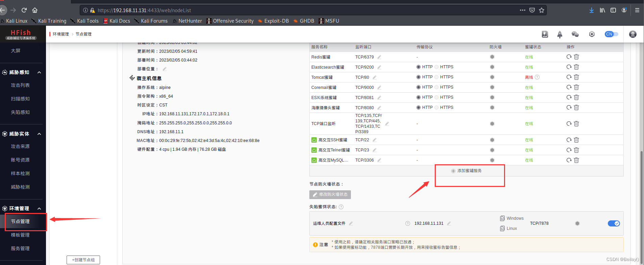Select HTTPS for Tomcat honeypot

tap(436, 77)
